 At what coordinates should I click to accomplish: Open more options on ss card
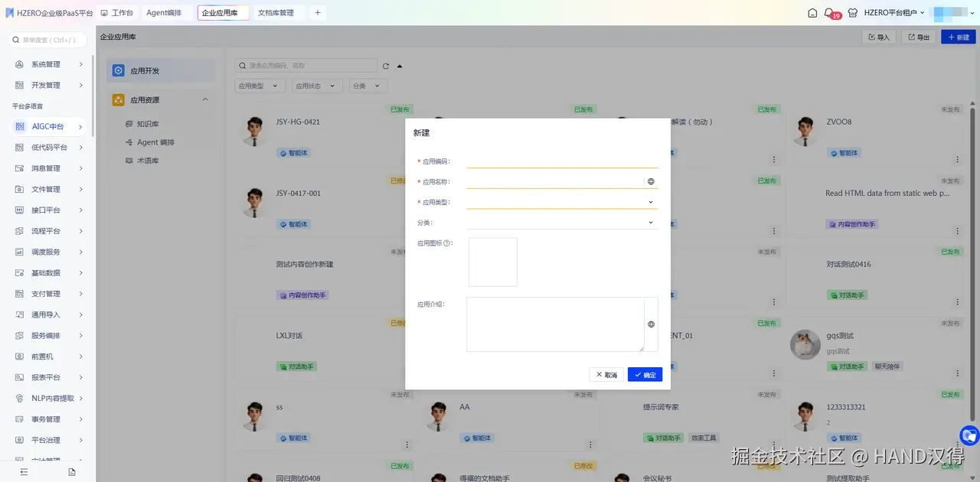(406, 445)
